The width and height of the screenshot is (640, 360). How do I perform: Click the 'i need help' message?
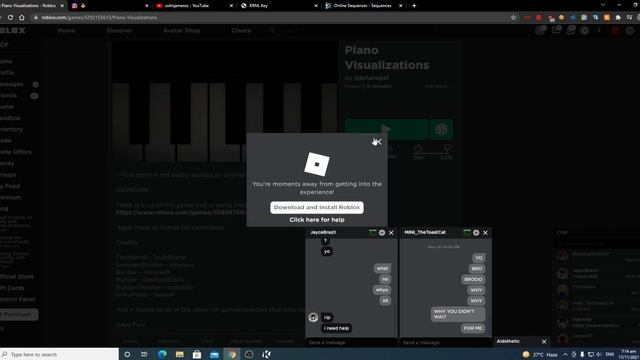[x=336, y=328]
